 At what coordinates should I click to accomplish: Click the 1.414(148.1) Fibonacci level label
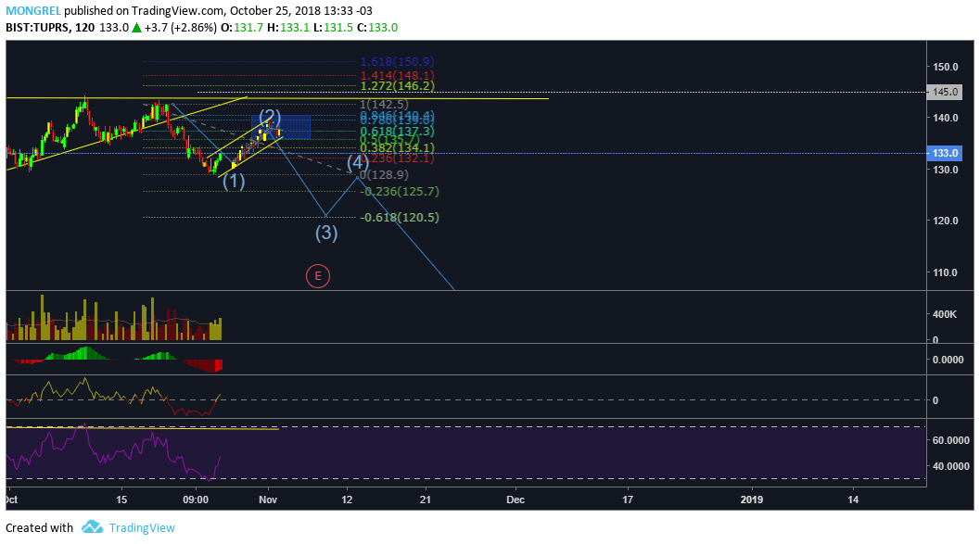[x=397, y=76]
